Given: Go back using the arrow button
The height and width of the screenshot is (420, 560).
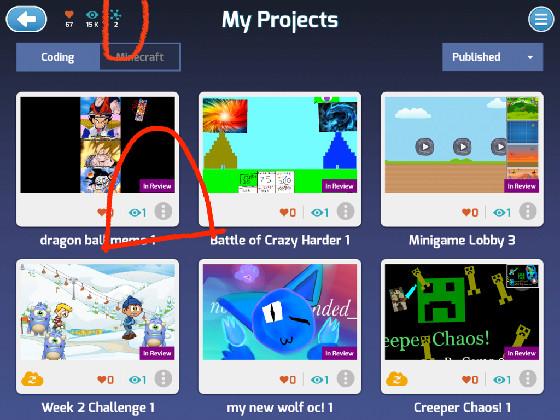Looking at the screenshot, I should pos(26,19).
